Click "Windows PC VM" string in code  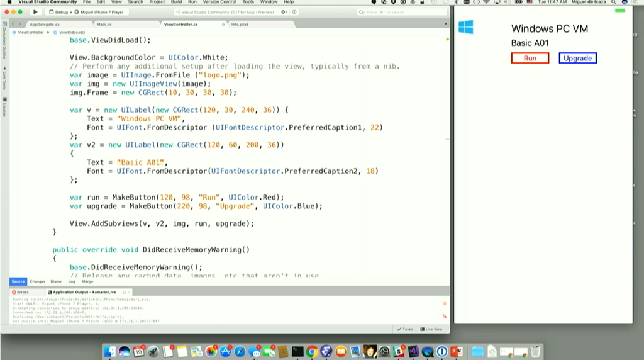click(x=148, y=119)
